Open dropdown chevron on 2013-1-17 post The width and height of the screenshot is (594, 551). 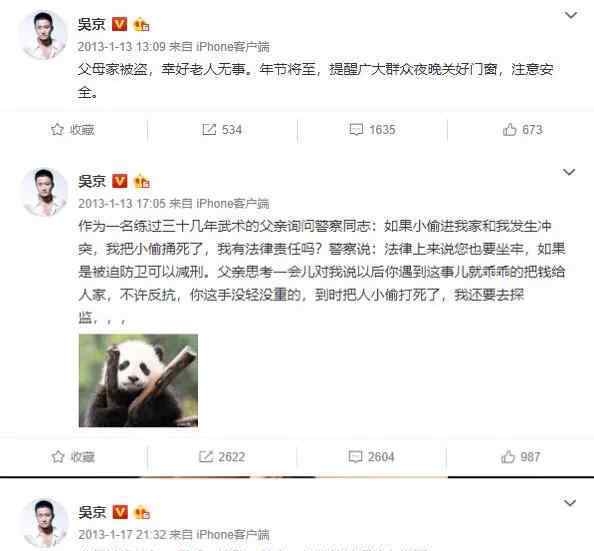[570, 502]
